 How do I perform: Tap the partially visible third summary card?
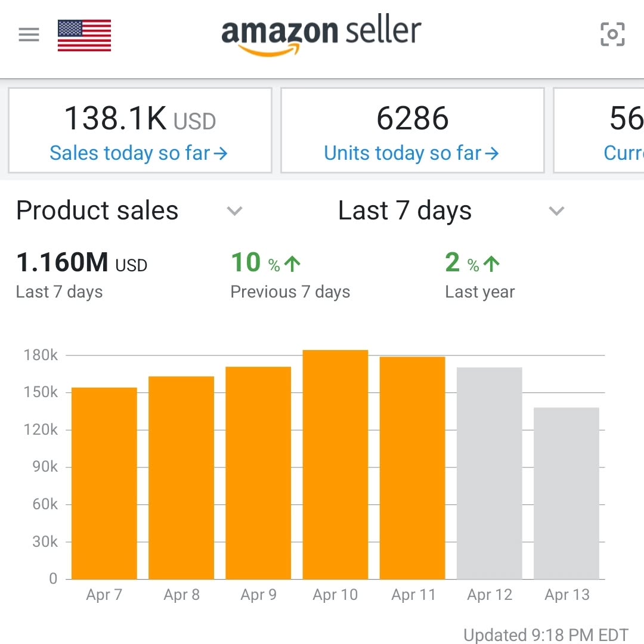(599, 130)
